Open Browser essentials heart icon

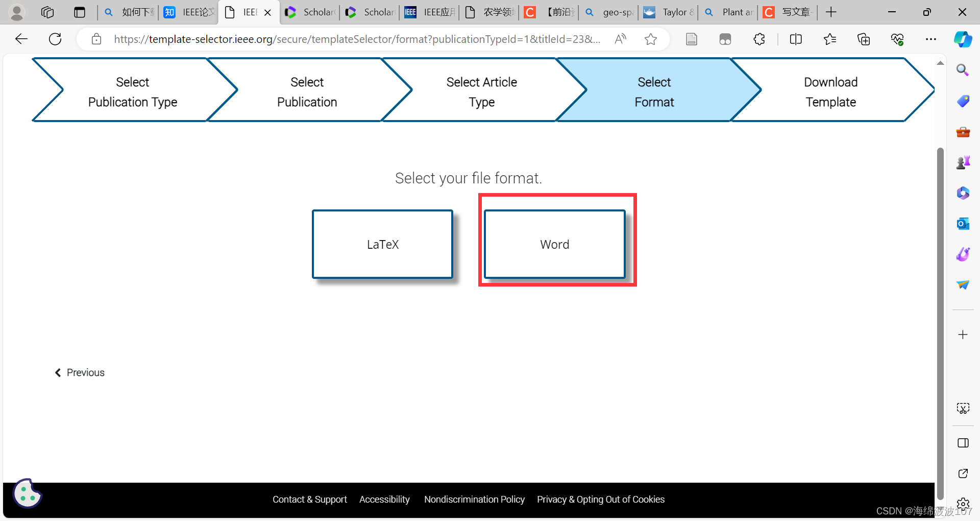coord(897,39)
